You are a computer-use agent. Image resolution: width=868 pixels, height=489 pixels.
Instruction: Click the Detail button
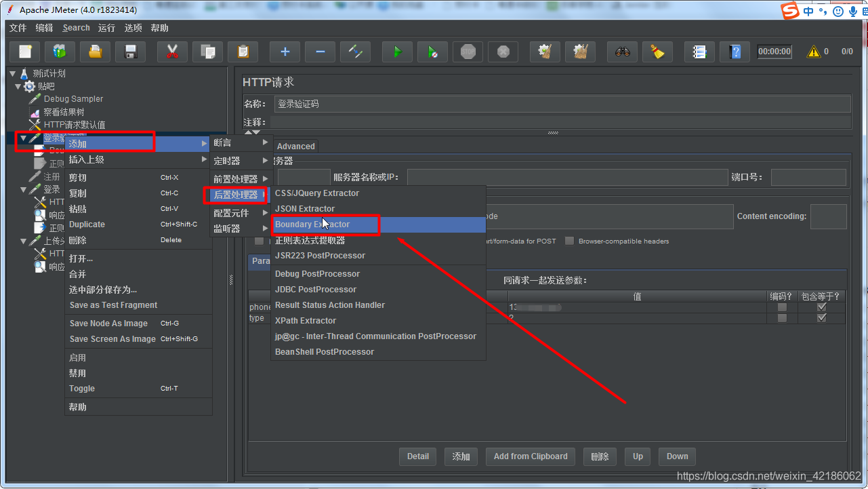coord(418,456)
